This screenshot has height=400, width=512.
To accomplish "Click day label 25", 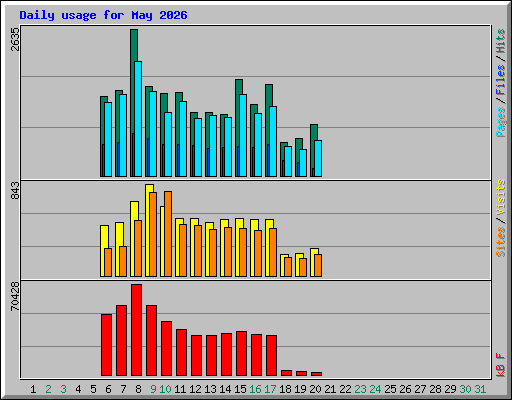I will pyautogui.click(x=390, y=389).
